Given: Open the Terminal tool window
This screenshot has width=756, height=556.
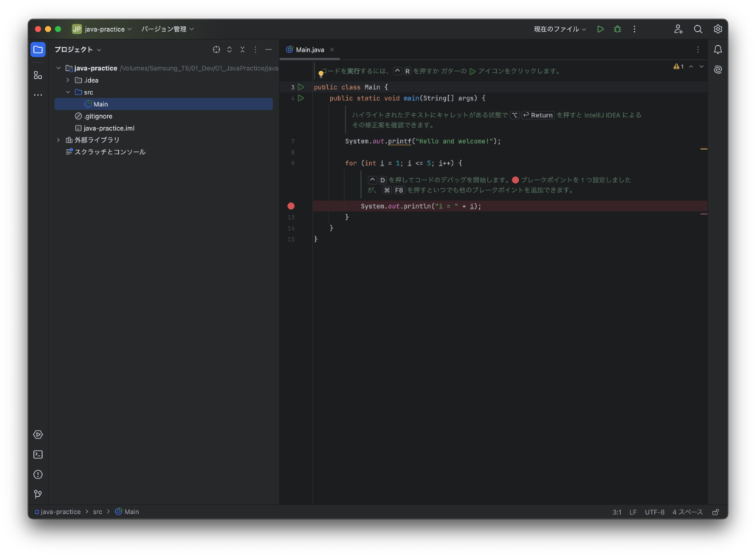Looking at the screenshot, I should coord(38,454).
